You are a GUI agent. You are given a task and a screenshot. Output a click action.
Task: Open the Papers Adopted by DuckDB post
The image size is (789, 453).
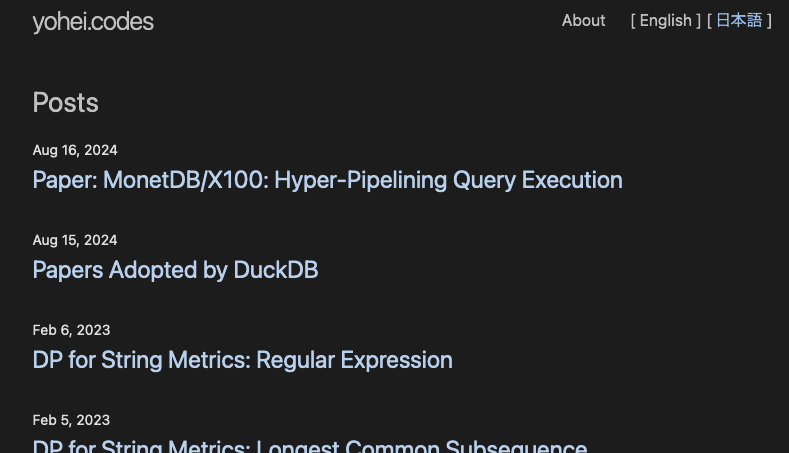pyautogui.click(x=175, y=270)
